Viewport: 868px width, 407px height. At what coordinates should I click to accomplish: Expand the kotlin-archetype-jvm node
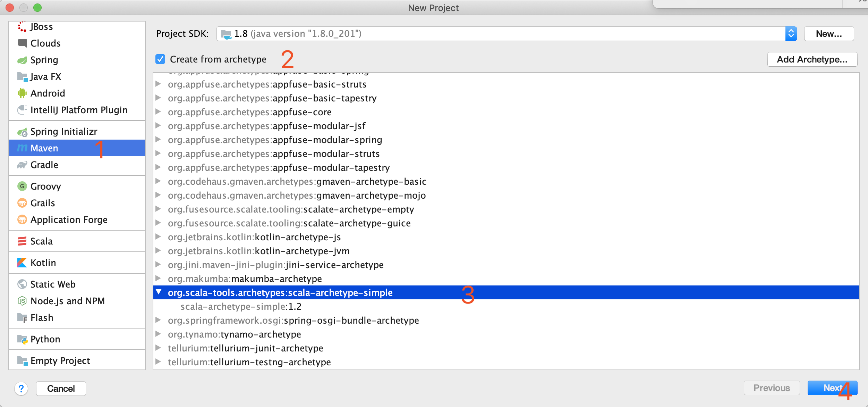pyautogui.click(x=158, y=251)
